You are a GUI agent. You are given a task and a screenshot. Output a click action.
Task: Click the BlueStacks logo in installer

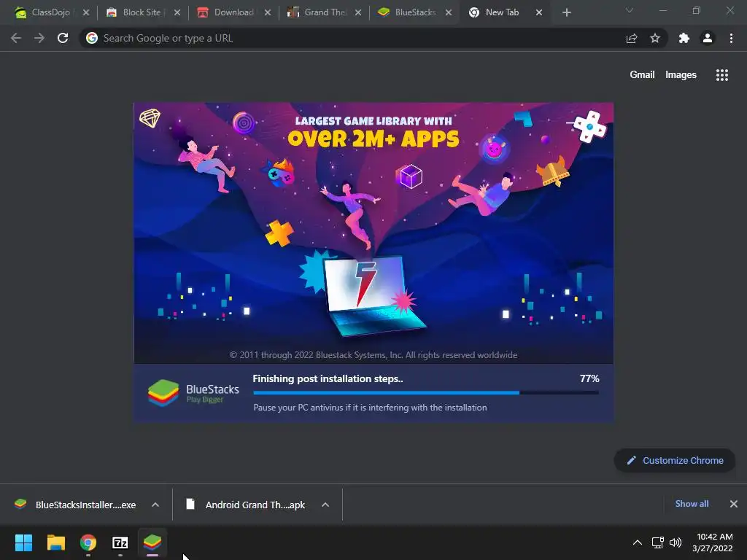point(193,393)
